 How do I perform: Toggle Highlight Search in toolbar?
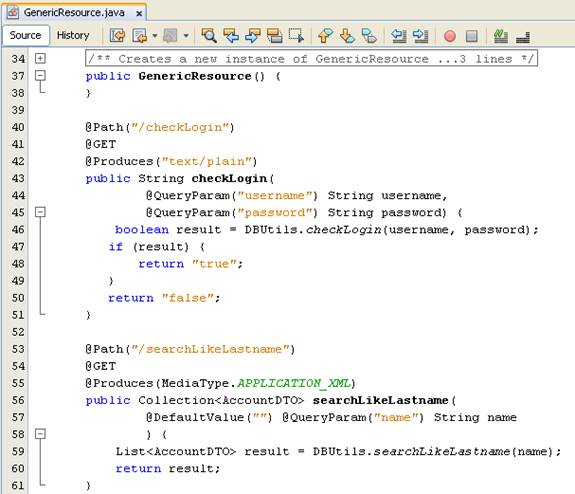pyautogui.click(x=274, y=36)
